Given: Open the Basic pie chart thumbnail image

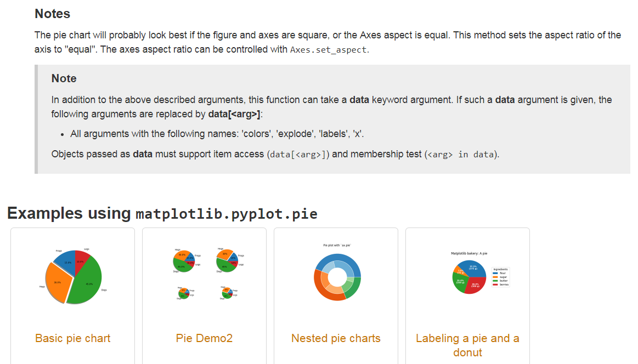Looking at the screenshot, I should [x=73, y=276].
